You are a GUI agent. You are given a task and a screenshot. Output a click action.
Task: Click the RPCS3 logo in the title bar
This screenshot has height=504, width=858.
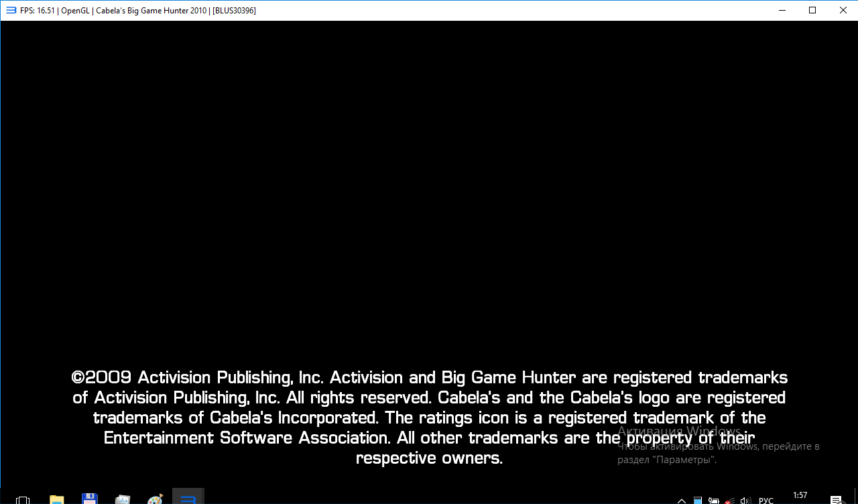click(11, 10)
